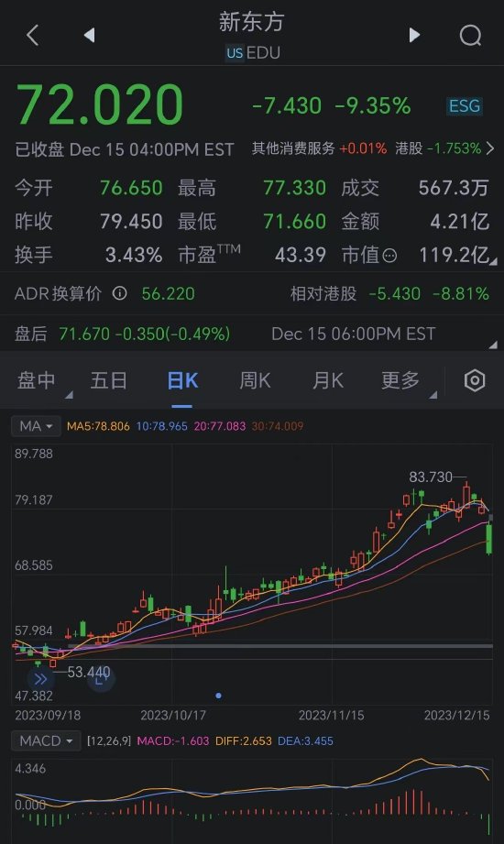
Task: Open 港股 related quote chevron
Action: click(490, 148)
